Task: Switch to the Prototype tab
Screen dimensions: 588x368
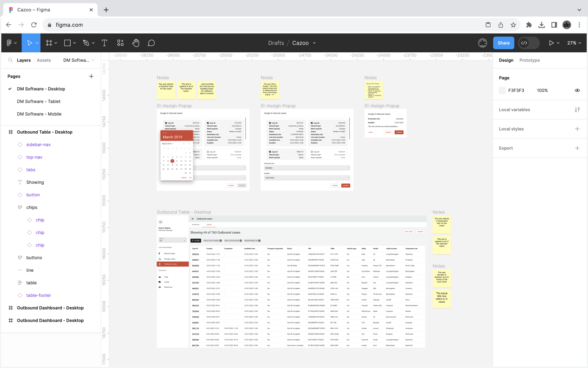Action: click(529, 60)
